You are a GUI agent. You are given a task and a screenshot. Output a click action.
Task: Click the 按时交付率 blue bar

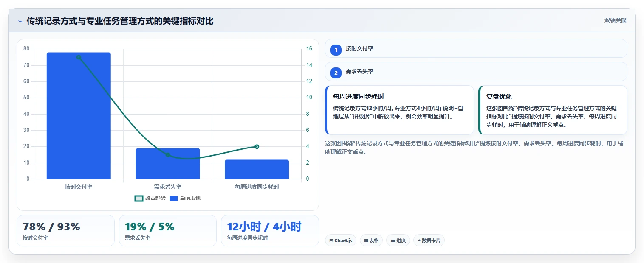pos(79,115)
